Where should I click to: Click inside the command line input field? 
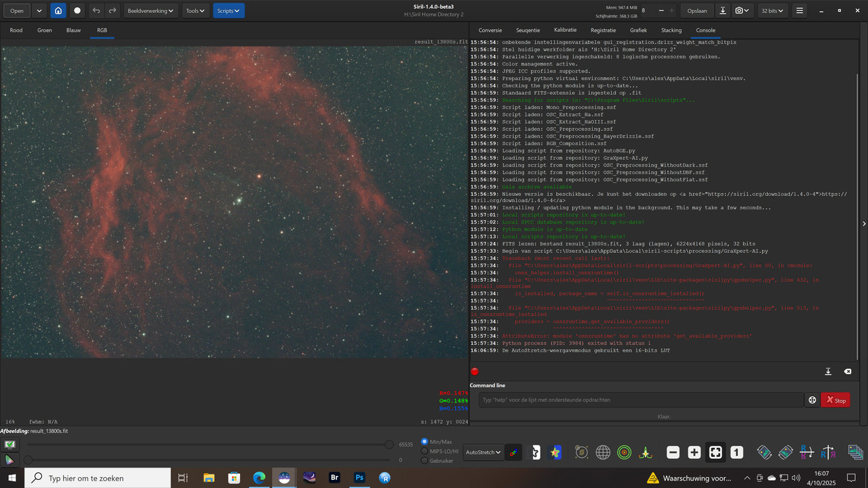[637, 400]
